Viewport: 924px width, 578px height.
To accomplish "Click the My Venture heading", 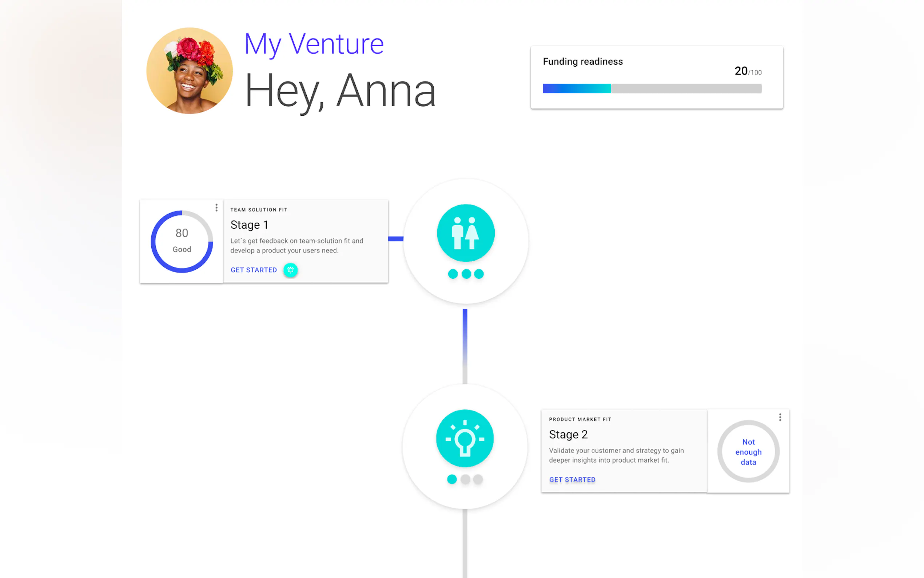I will (314, 44).
